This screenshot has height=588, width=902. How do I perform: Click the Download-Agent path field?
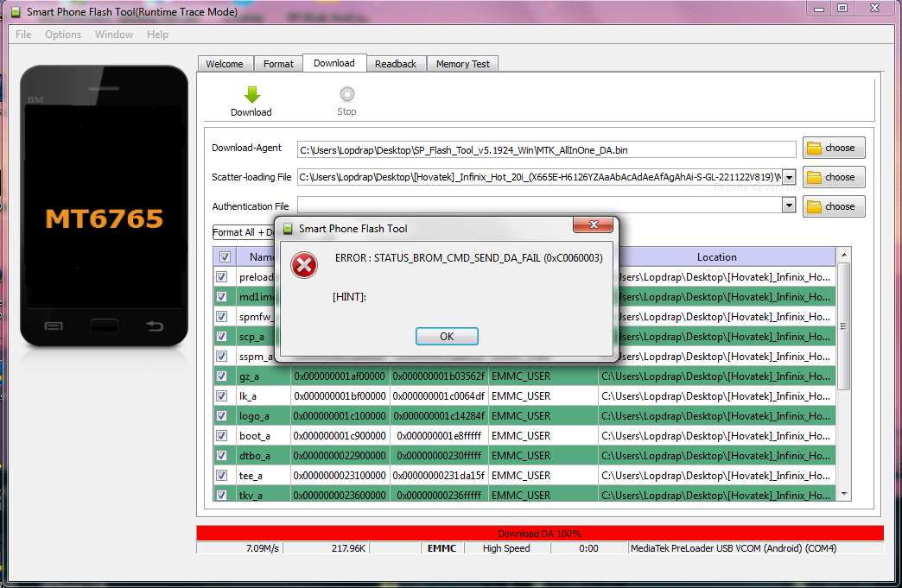547,150
